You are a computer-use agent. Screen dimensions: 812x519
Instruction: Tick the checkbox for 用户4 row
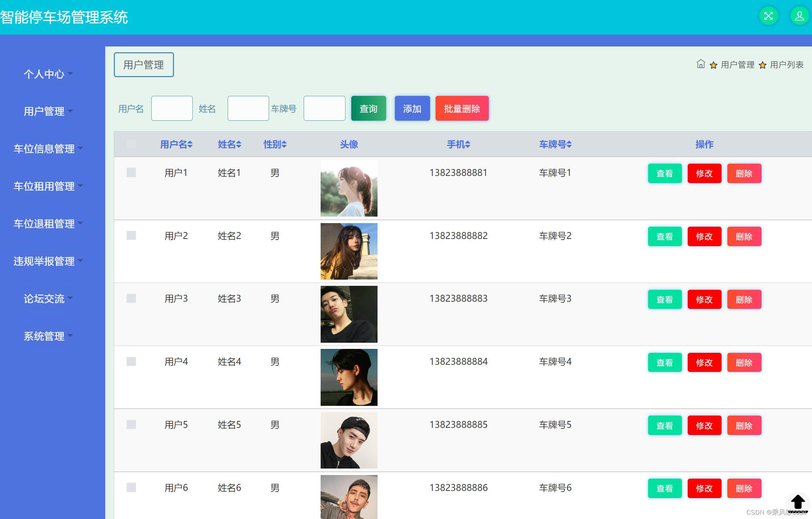click(x=131, y=361)
